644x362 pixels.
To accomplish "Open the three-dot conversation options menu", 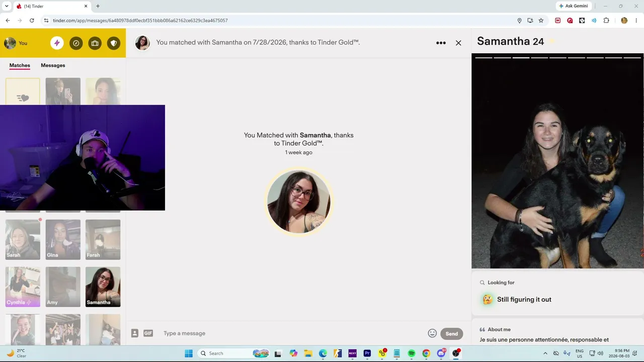I will pos(441,43).
